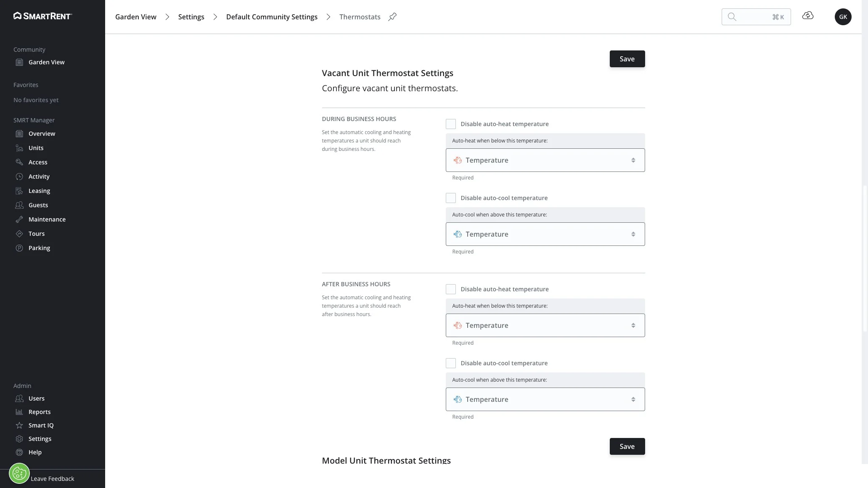Click cool icon in after hours auto-cool field
The image size is (868, 488).
[x=458, y=399]
